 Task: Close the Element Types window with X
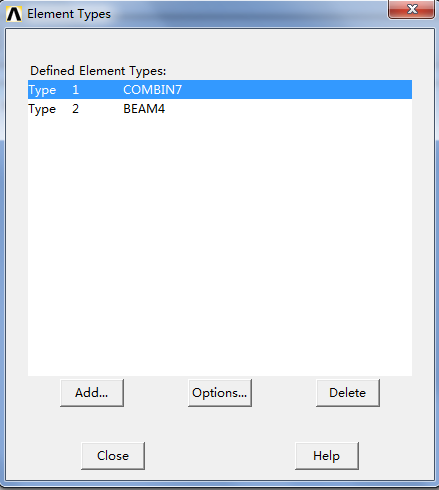click(411, 9)
